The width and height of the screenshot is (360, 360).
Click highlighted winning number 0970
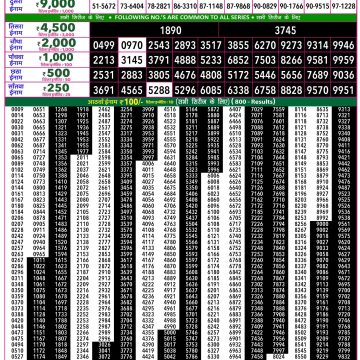132,45
